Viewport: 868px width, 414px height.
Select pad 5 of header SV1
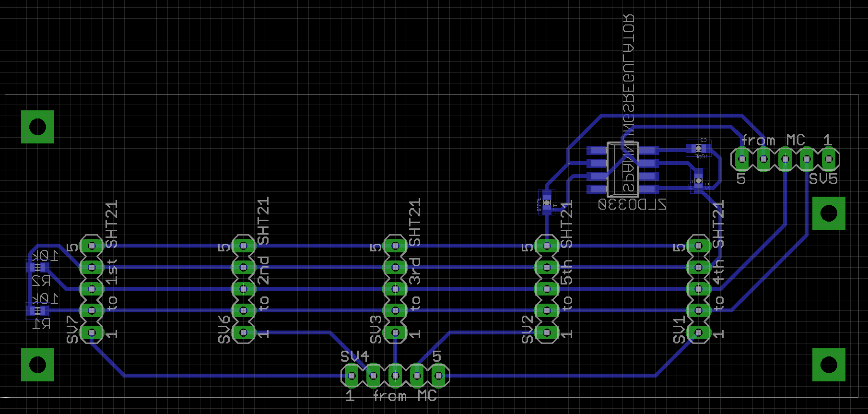click(698, 246)
